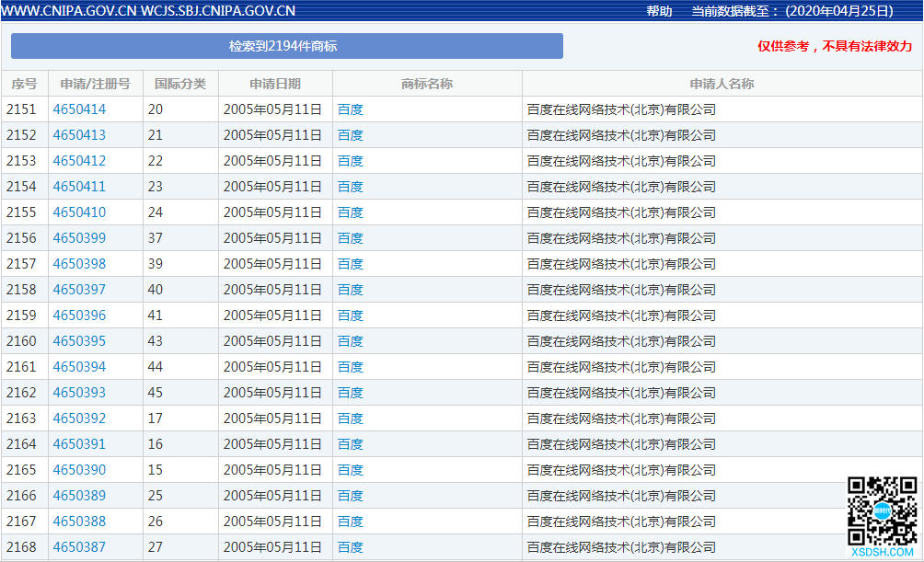Open registration number 4650388
This screenshot has width=924, height=562.
(x=79, y=522)
